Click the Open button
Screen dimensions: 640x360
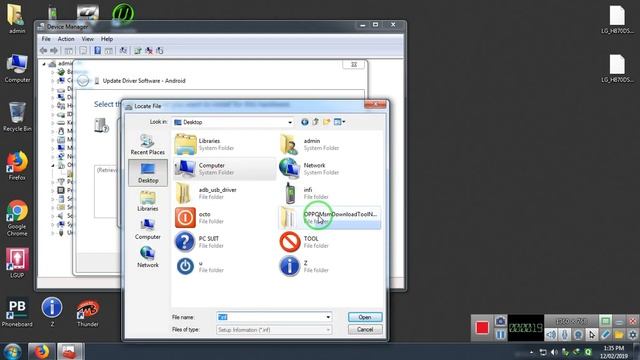pos(365,317)
